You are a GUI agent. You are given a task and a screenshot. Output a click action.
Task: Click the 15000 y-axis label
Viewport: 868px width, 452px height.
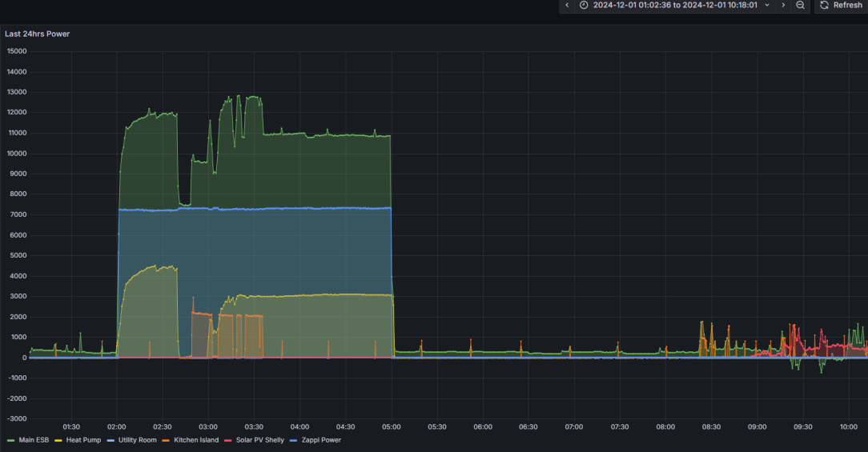(x=17, y=51)
